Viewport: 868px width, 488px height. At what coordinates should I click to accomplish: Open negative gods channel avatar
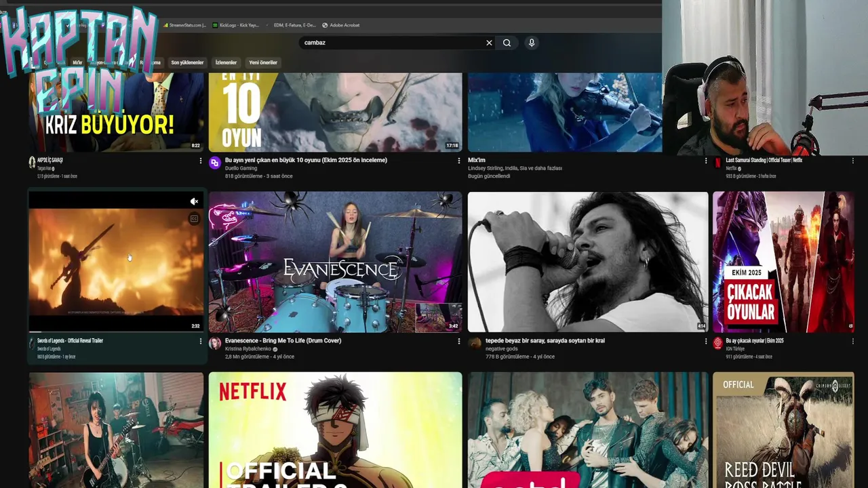475,343
